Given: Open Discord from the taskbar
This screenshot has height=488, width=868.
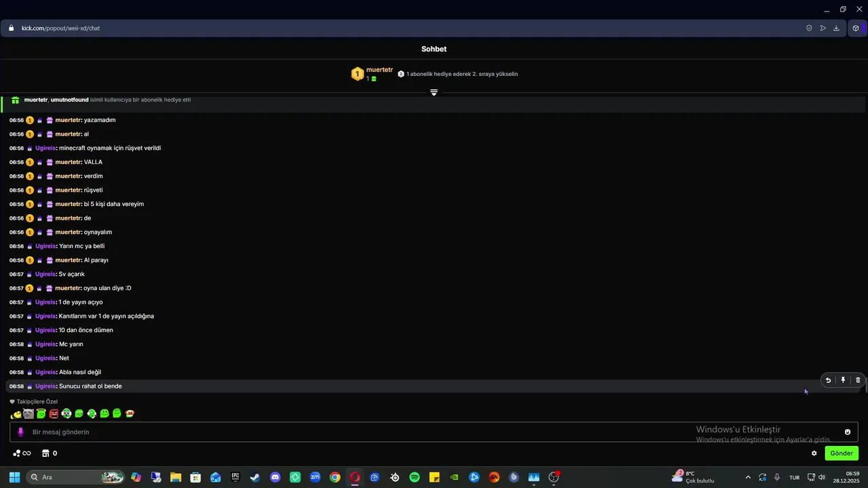Looking at the screenshot, I should pos(275,477).
